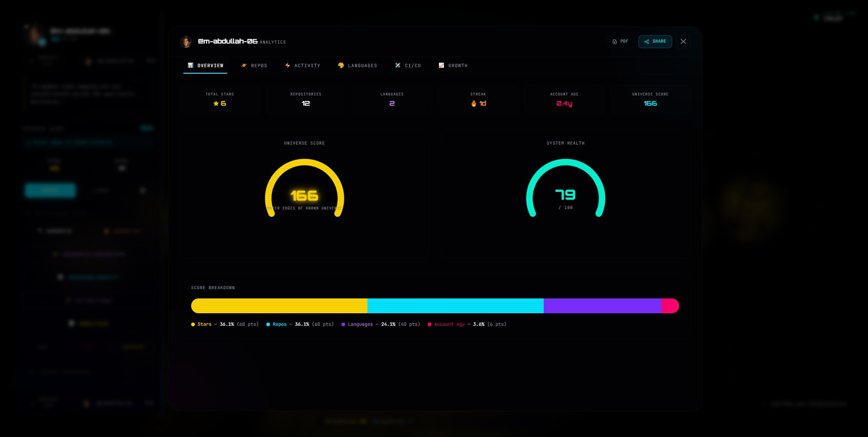Go to the Languages tab
Viewport: 868px width, 437px height.
pyautogui.click(x=357, y=66)
